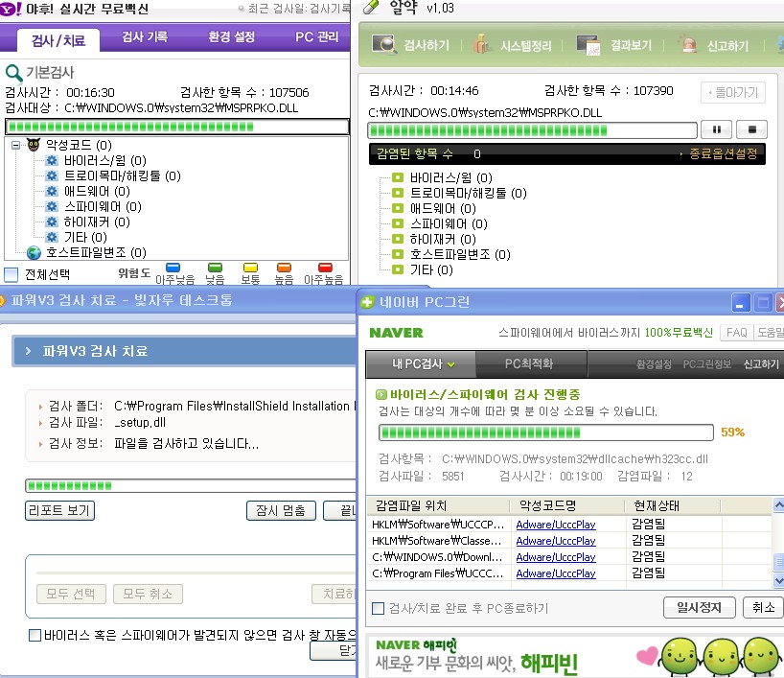This screenshot has width=784, height=678.
Task: Click the 악성코드명 column header
Action: 568,506
